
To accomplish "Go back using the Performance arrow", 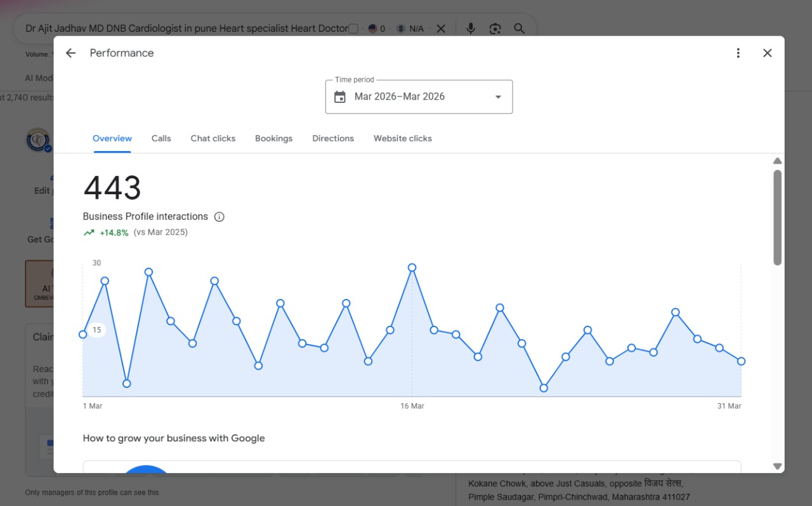I will (x=70, y=53).
